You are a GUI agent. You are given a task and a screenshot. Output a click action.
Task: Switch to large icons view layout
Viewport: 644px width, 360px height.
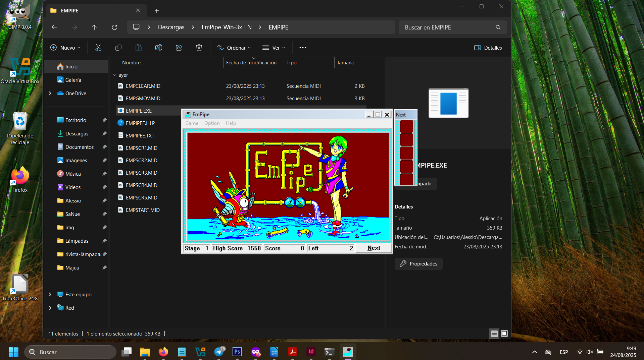(x=504, y=334)
